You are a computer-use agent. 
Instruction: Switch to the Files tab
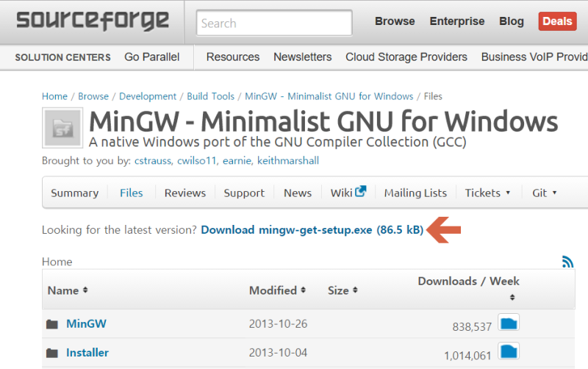click(132, 193)
